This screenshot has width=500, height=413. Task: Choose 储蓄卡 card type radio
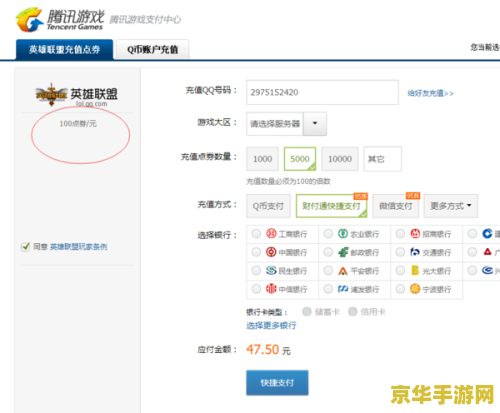tap(307, 312)
